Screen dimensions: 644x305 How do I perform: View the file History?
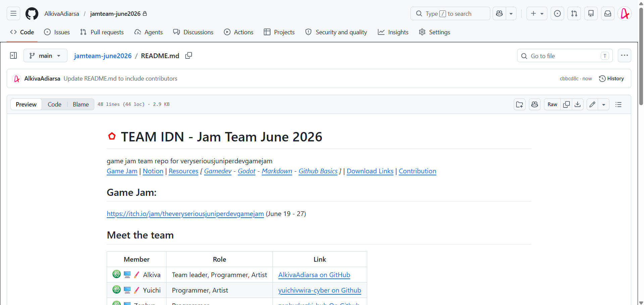tap(611, 79)
